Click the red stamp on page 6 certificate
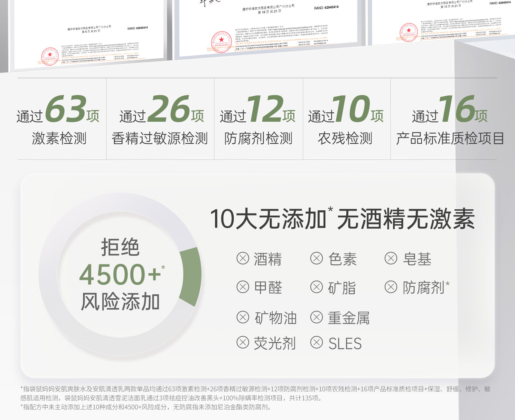Image resolution: width=515 pixels, height=420 pixels. 50,56
